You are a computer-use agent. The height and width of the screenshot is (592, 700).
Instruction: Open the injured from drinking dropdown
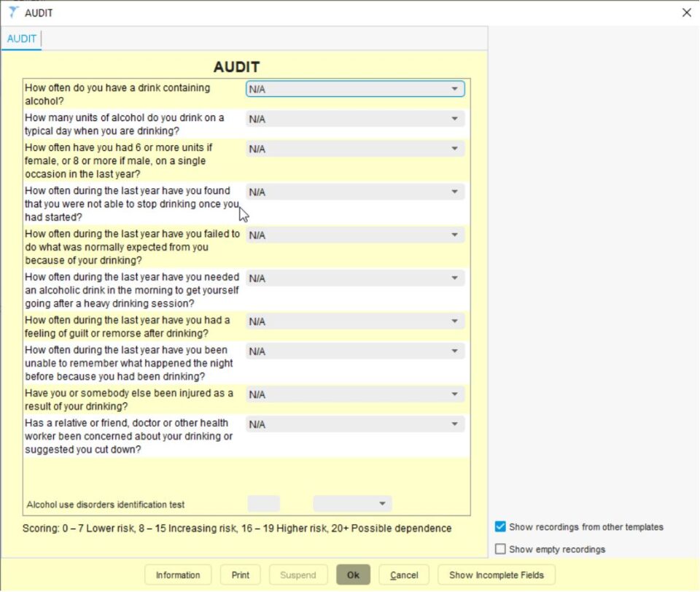click(355, 394)
